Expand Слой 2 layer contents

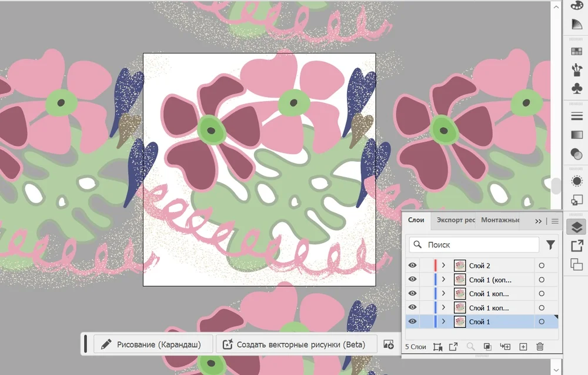pos(444,266)
